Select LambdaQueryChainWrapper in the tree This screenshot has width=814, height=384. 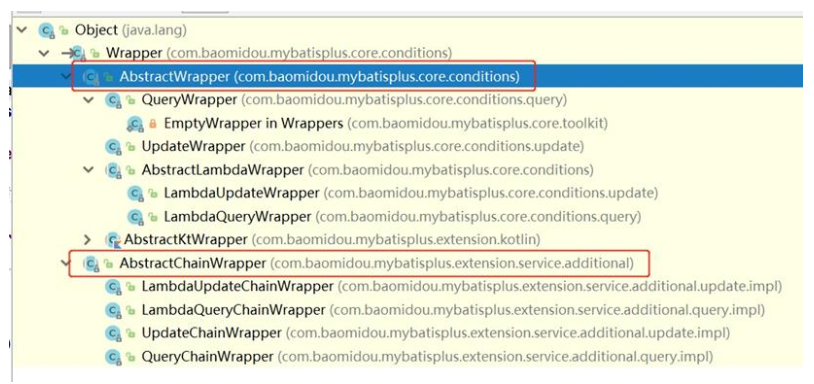[233, 310]
